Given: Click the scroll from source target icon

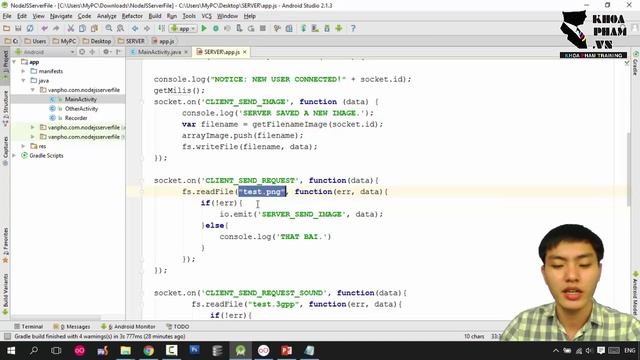Looking at the screenshot, I should pos(82,52).
